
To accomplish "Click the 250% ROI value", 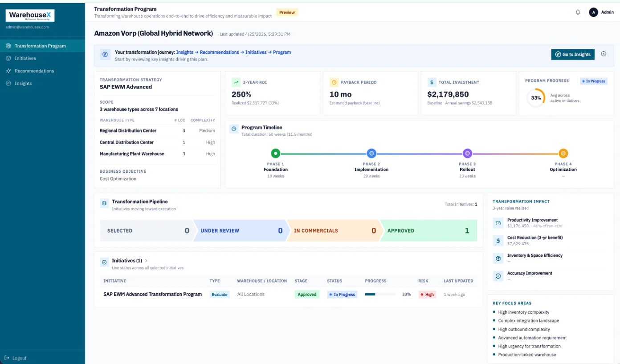I will 241,94.
